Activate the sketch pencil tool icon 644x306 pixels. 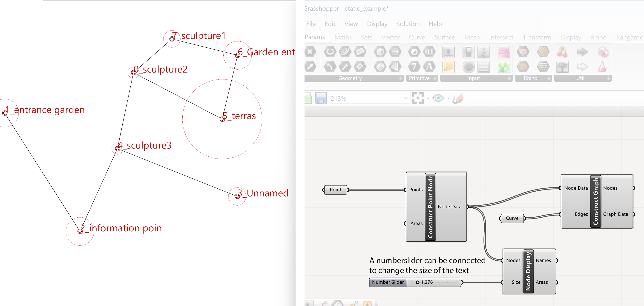(x=458, y=98)
